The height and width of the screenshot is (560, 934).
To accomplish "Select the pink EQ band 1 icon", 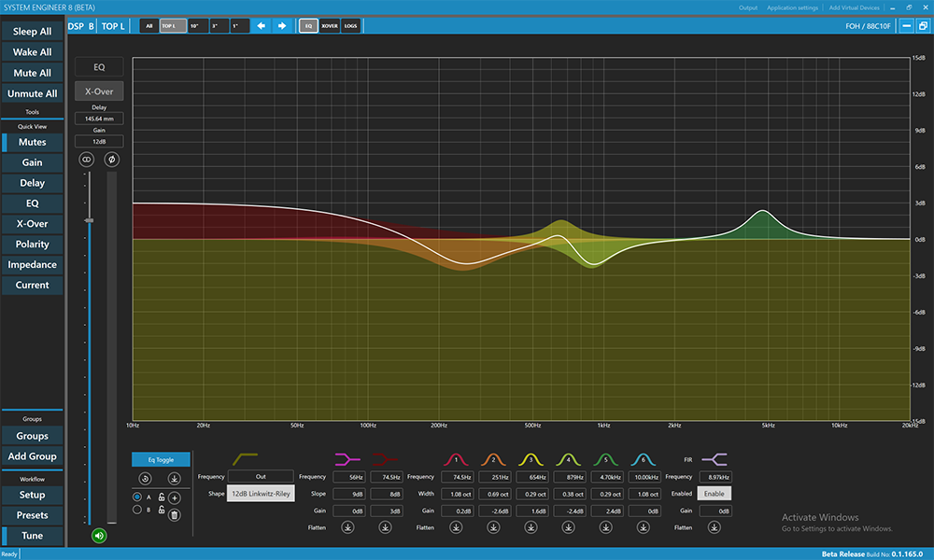I will 455,458.
